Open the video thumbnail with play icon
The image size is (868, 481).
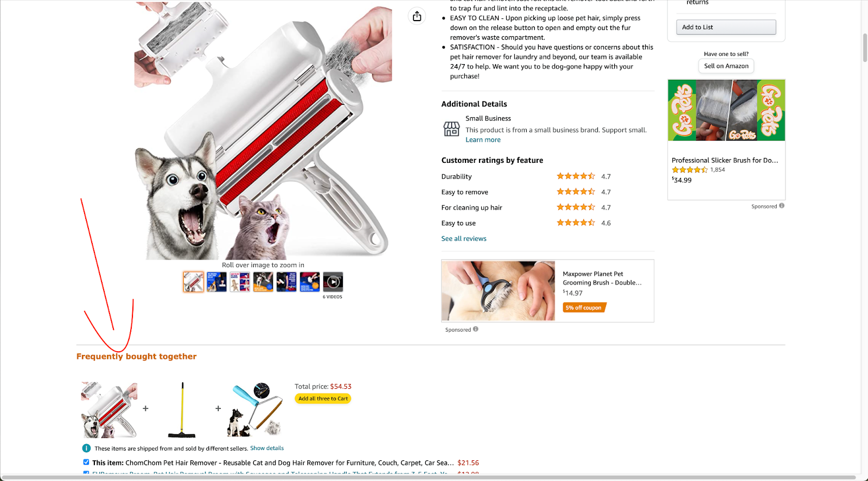coord(333,282)
